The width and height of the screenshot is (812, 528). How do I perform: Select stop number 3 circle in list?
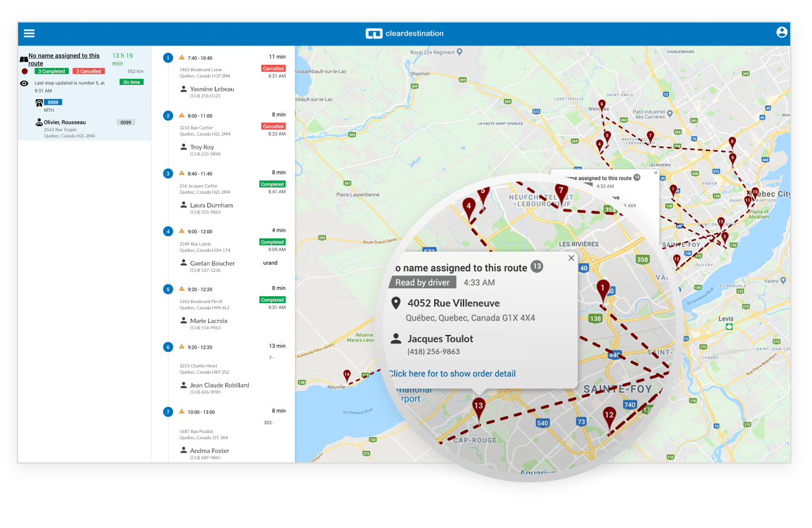click(167, 174)
